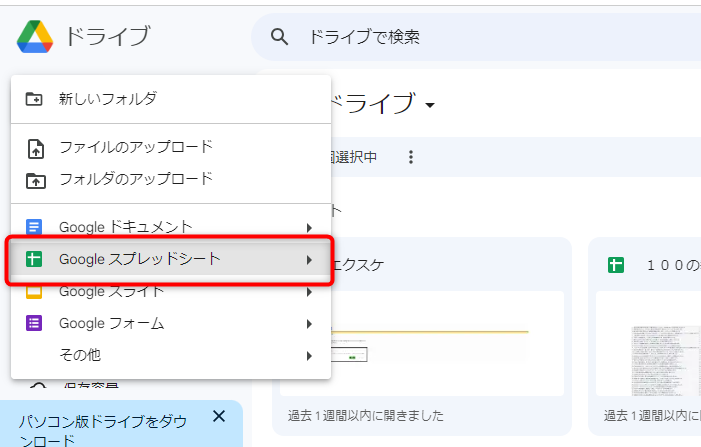The width and height of the screenshot is (701, 447).
Task: Expand その他 submenu arrow
Action: pos(309,356)
